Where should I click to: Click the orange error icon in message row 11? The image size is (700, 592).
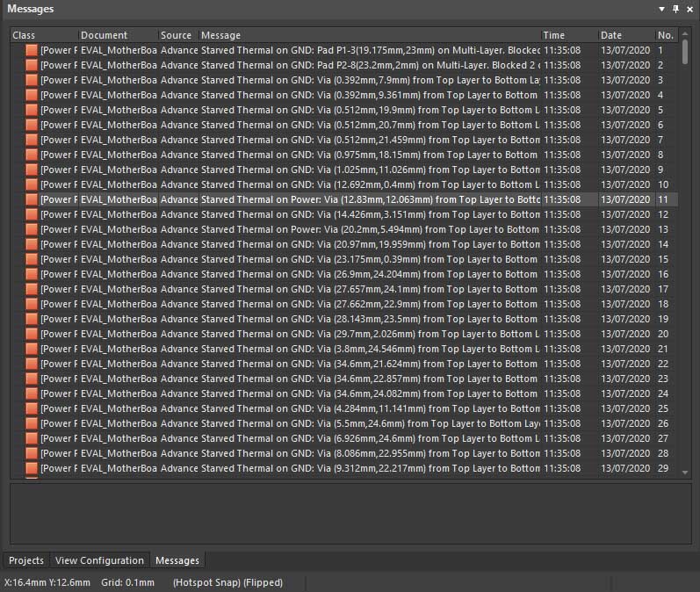pyautogui.click(x=32, y=199)
